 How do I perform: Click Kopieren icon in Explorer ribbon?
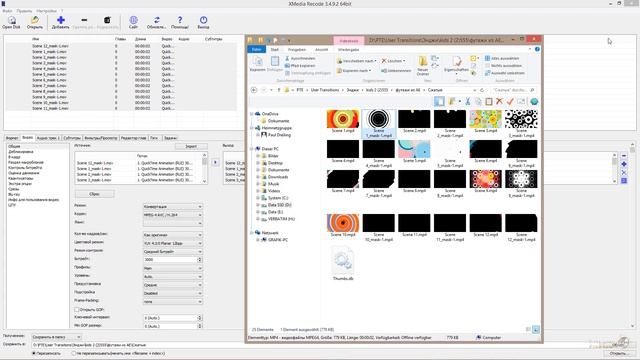tap(257, 62)
